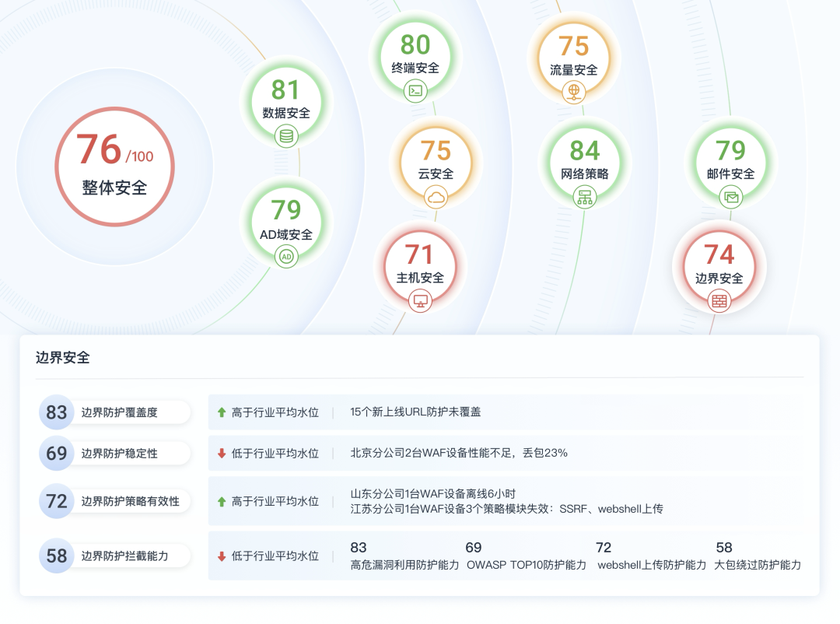Click the 边界防护策略有效性 metric pill
This screenshot has width=840, height=624.
115,502
